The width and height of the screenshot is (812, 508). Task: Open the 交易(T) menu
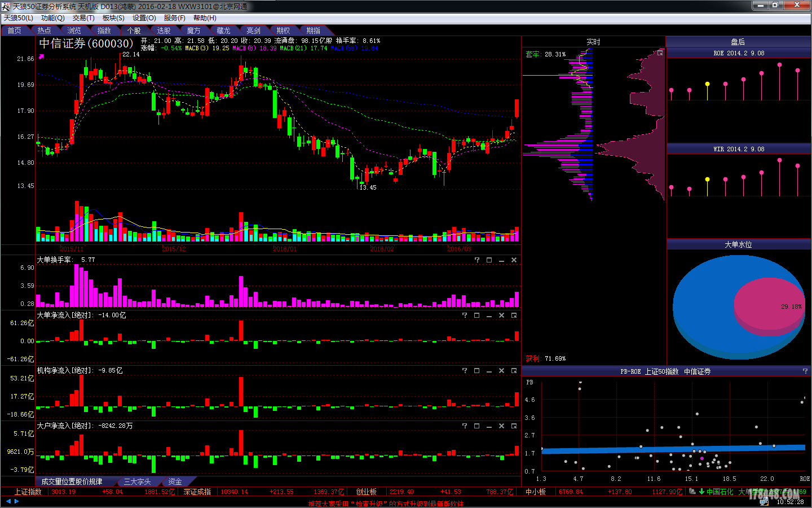(83, 18)
